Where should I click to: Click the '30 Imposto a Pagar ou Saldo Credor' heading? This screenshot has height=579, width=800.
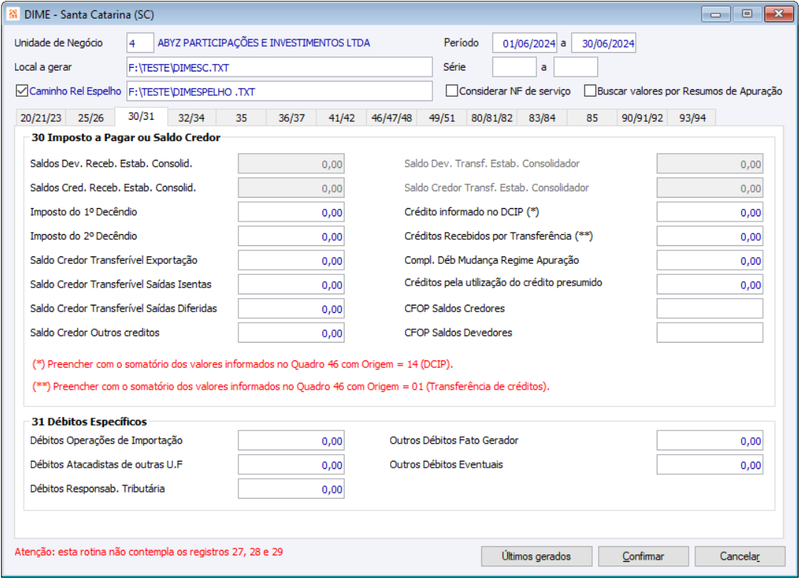click(x=126, y=138)
